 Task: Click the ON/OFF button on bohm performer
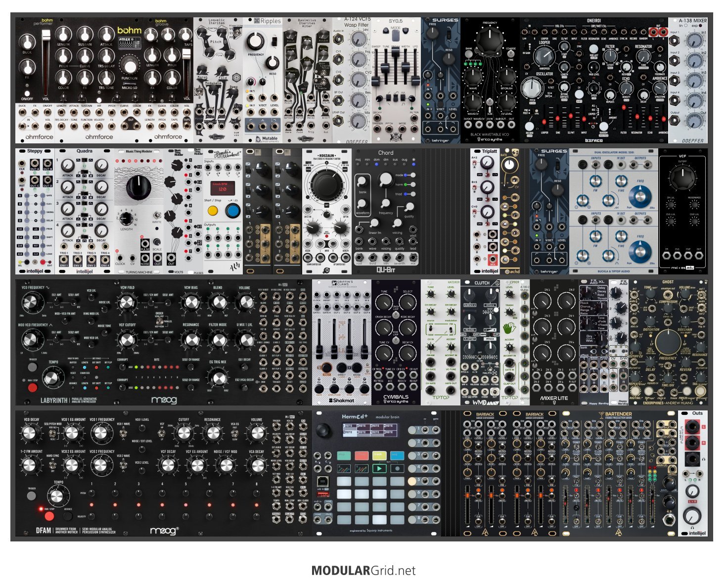27,92
